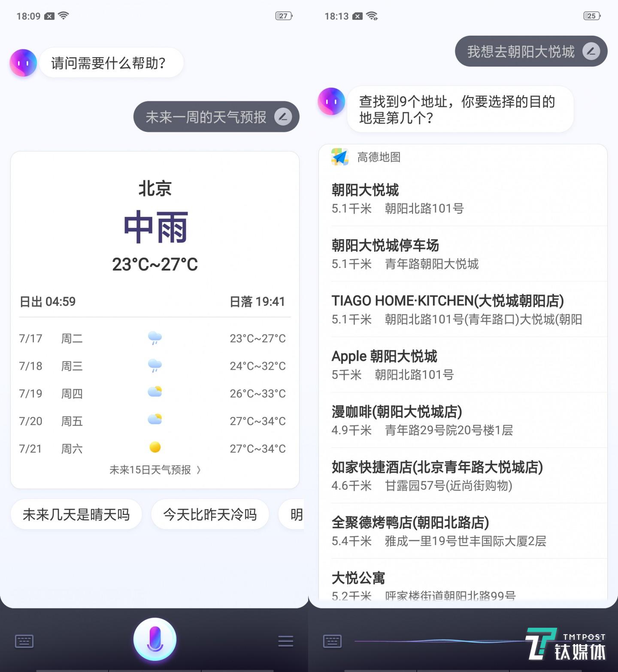Select the 朝阳大悦城 destination entry

(x=468, y=198)
